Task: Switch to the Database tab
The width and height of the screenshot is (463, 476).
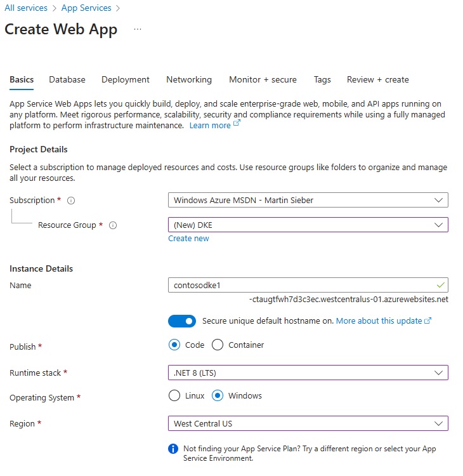Action: coord(67,80)
